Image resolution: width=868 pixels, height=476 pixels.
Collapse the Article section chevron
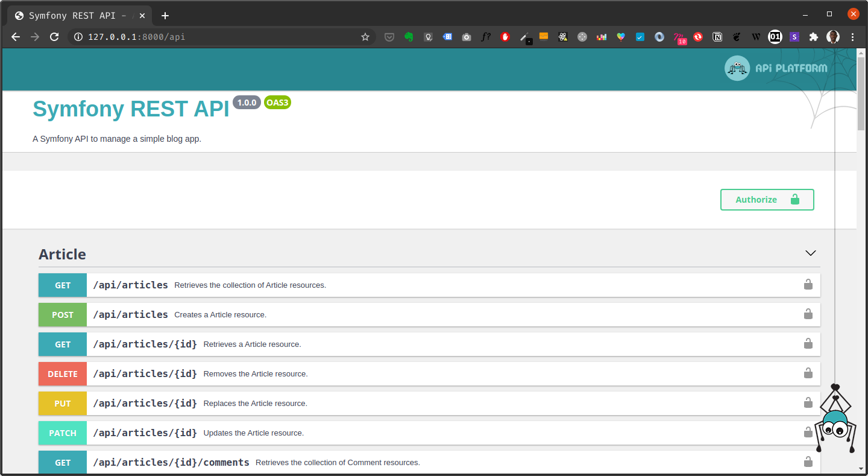(810, 253)
